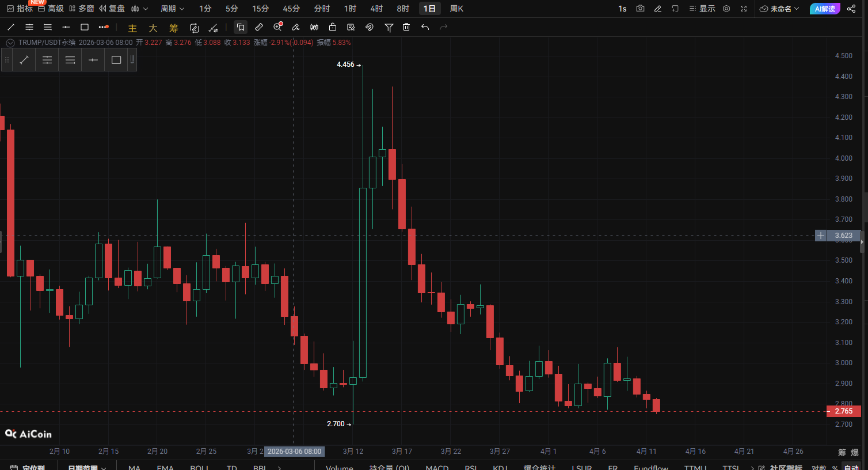Select trend line in floating toolbar
The image size is (868, 470).
pos(24,60)
